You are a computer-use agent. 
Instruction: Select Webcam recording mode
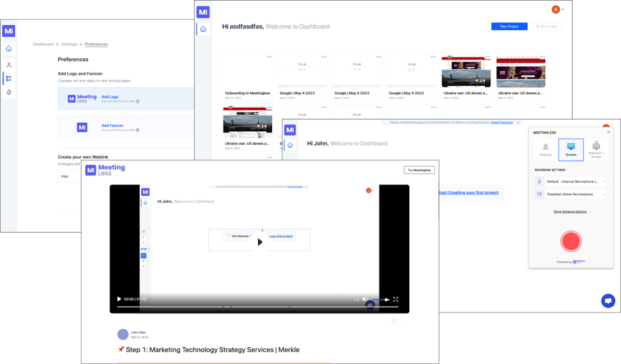[x=545, y=150]
